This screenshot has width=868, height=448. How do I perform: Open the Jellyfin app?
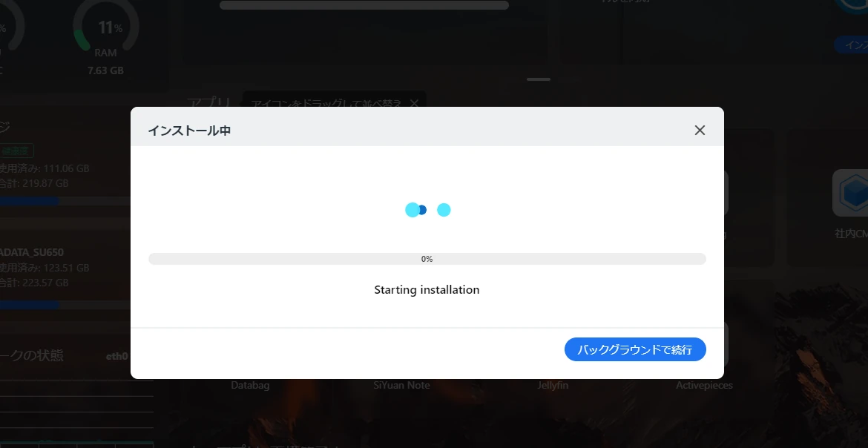pos(553,385)
